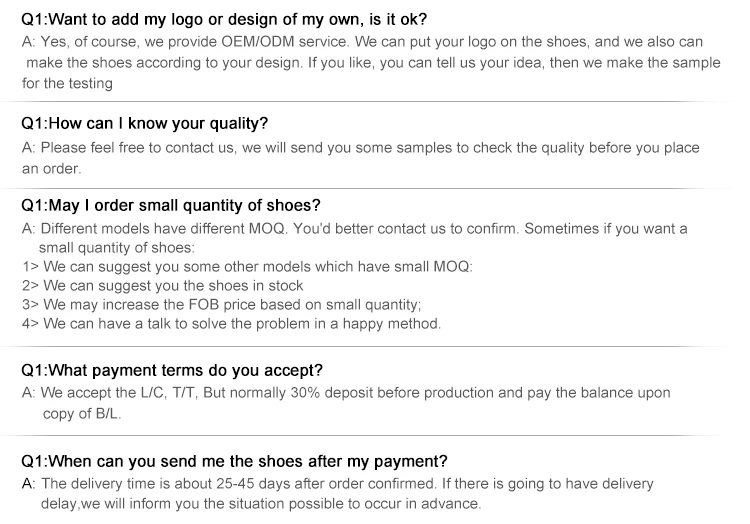Screen dimensions: 750x524
Task: Click 'an order.' line under quality answer
Action: (x=51, y=169)
